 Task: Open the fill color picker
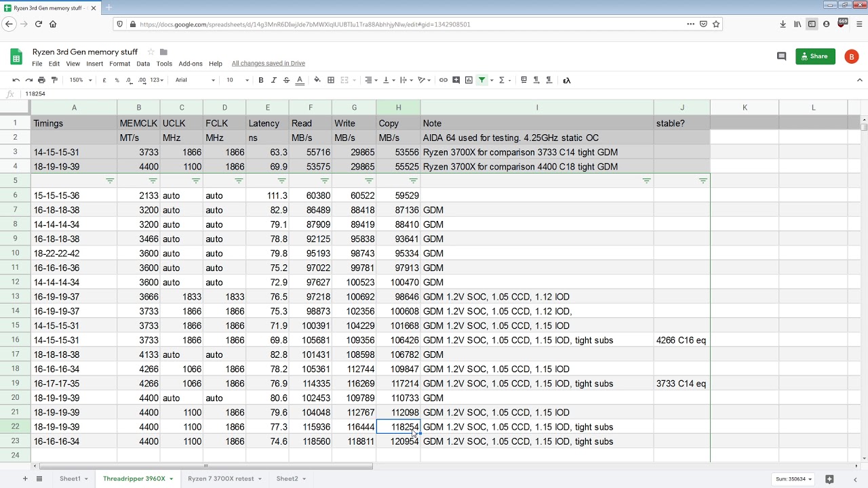(317, 80)
